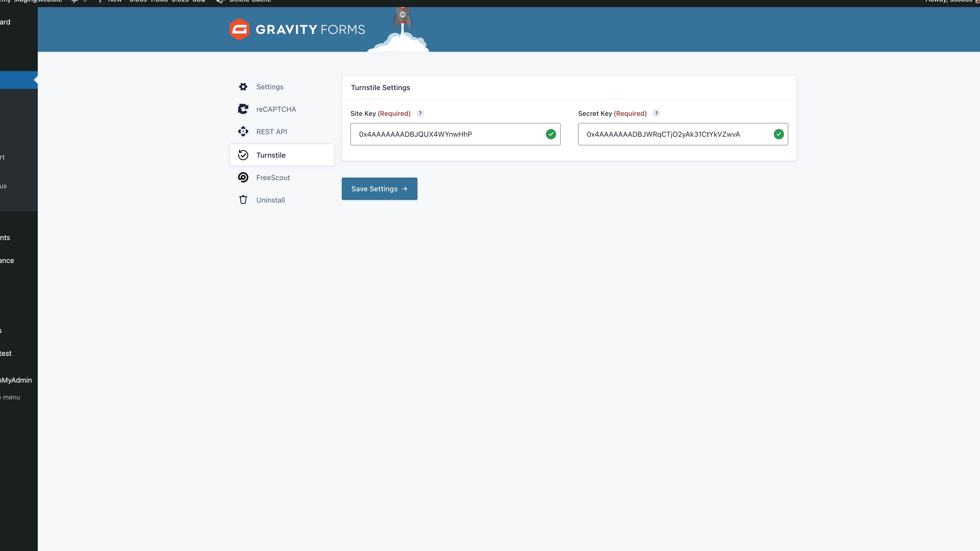Screen dimensions: 980x551
Task: Click the Uninstall trash icon
Action: point(243,200)
